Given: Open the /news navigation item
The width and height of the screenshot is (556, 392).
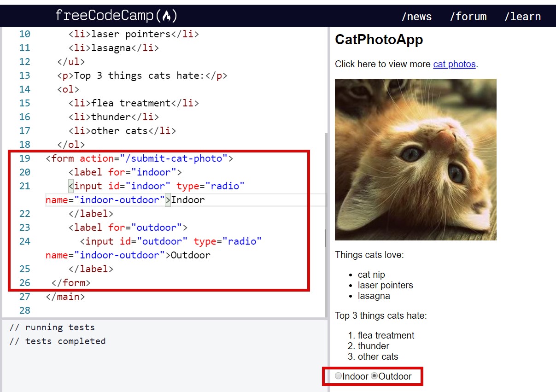Looking at the screenshot, I should click(x=416, y=17).
